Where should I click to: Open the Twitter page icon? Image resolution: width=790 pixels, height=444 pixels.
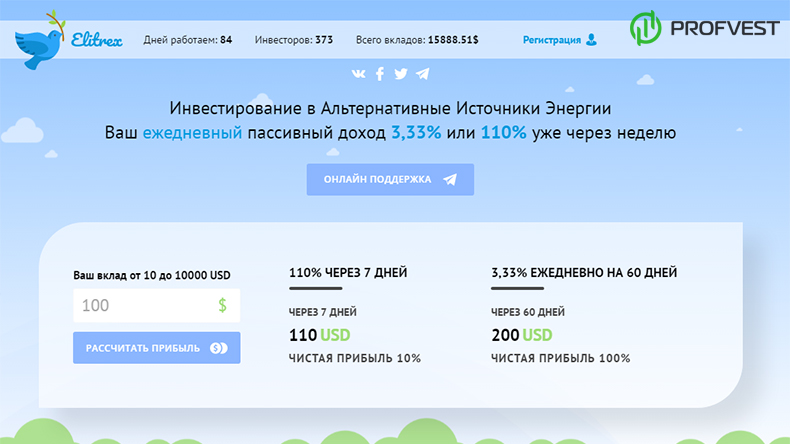401,74
